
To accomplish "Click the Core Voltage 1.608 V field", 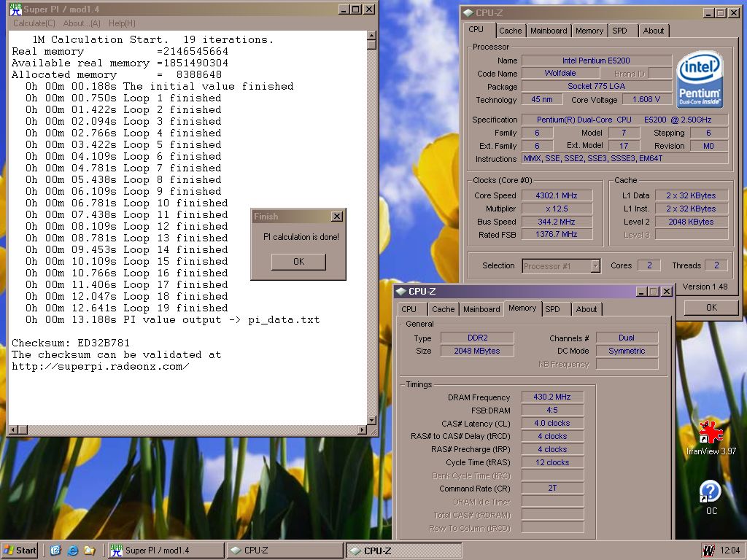I will pos(646,99).
